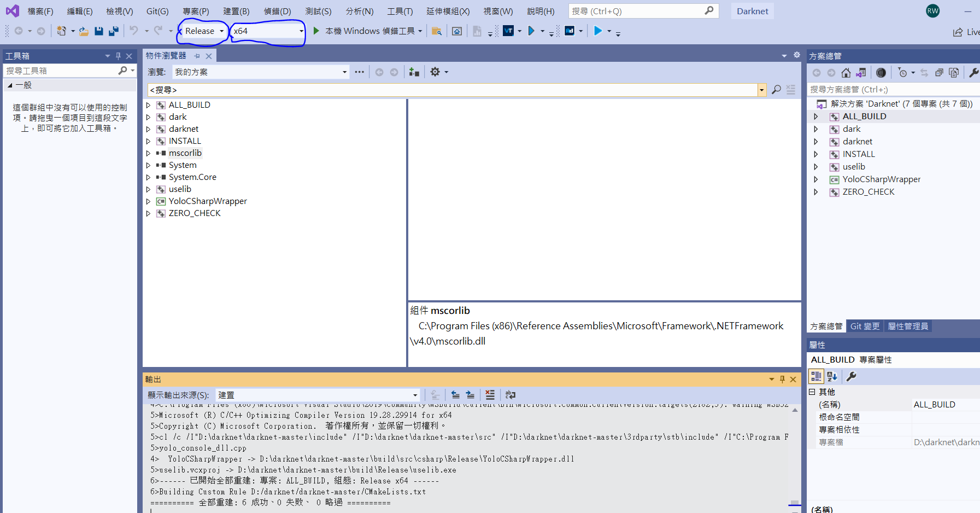Open the 延伸模組(X) menu
This screenshot has width=980, height=513.
(448, 11)
